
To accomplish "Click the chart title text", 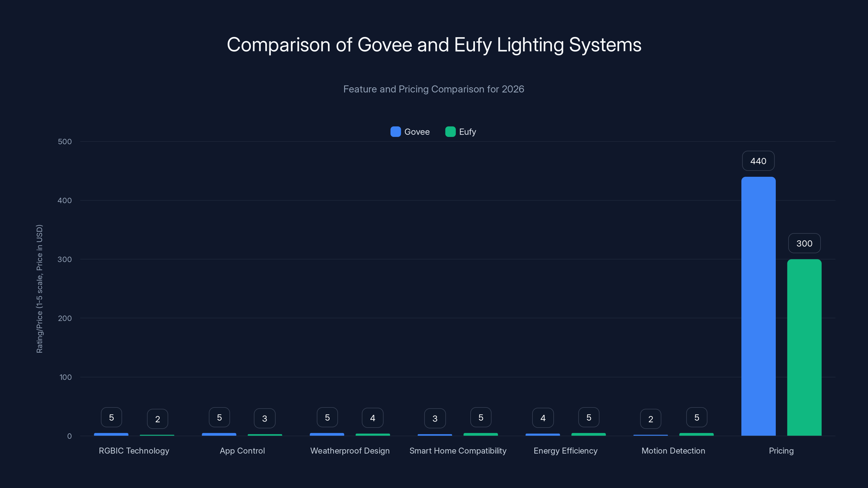I will click(x=434, y=45).
